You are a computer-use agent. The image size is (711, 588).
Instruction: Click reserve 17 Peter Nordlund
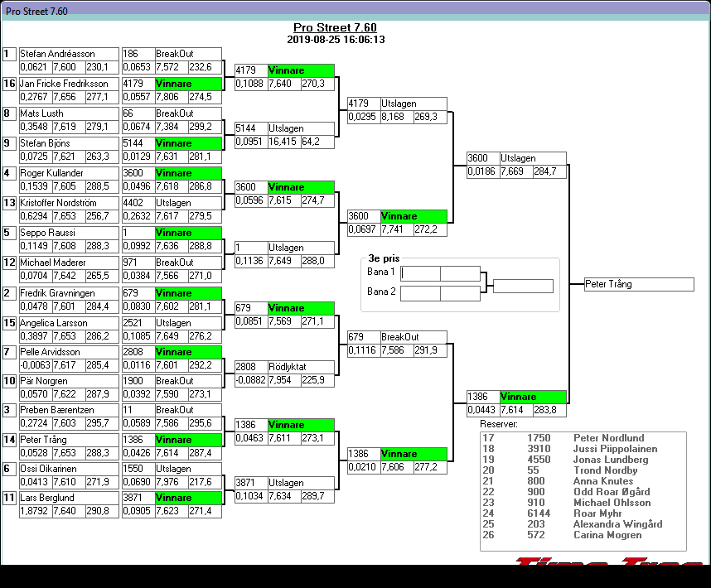pyautogui.click(x=608, y=438)
